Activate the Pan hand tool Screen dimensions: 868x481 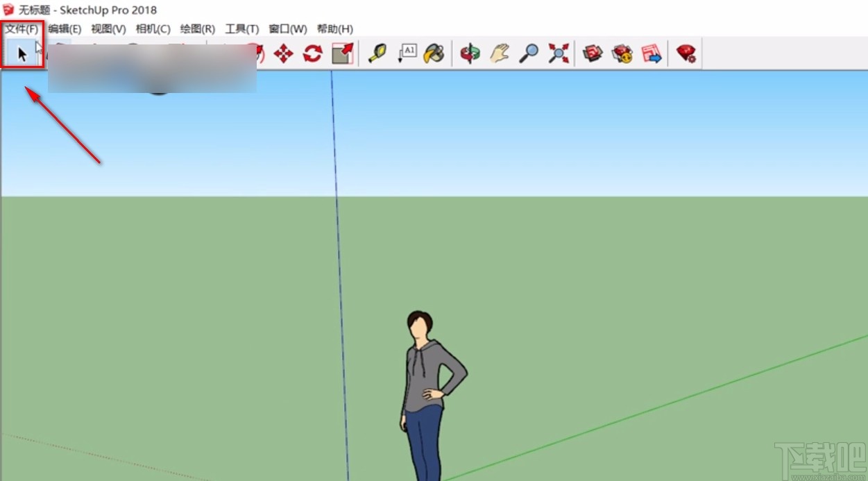499,53
